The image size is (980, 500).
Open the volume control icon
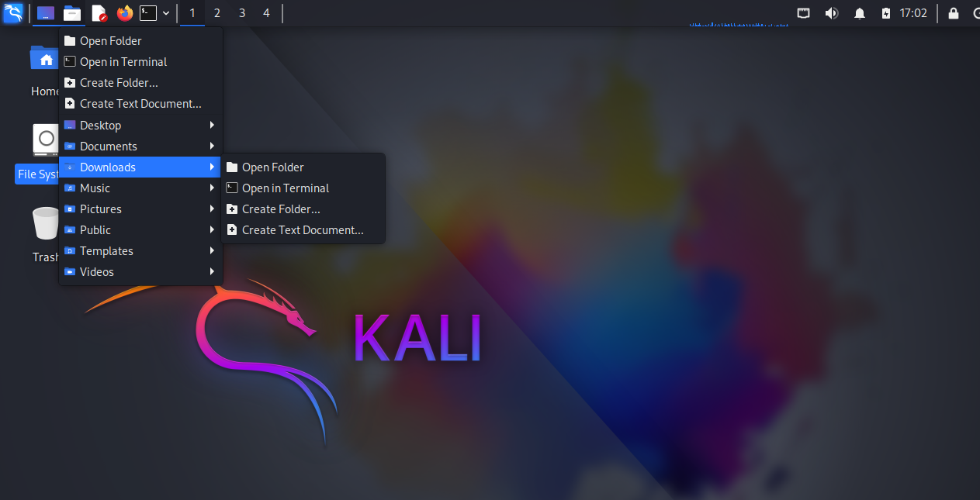[831, 13]
